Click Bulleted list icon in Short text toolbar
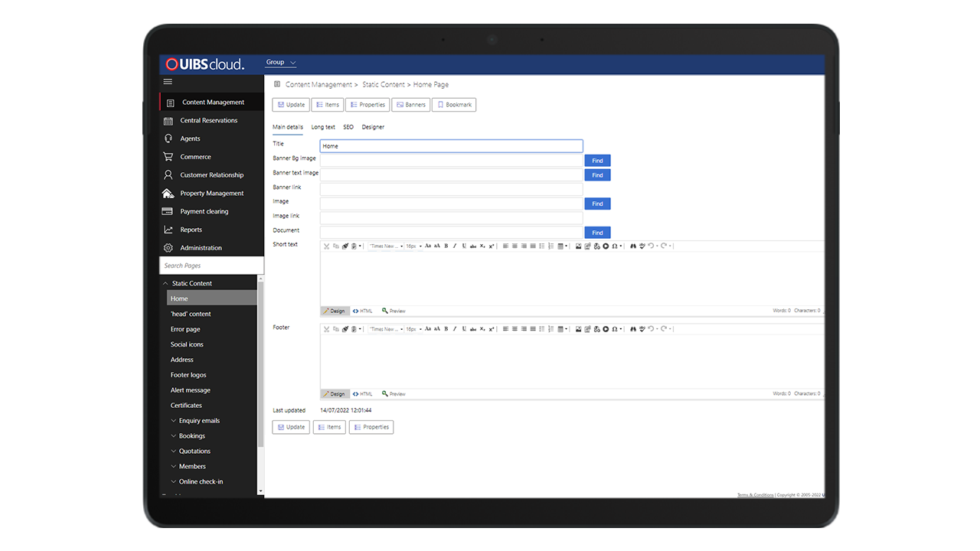This screenshot has width=980, height=551. pyautogui.click(x=542, y=246)
